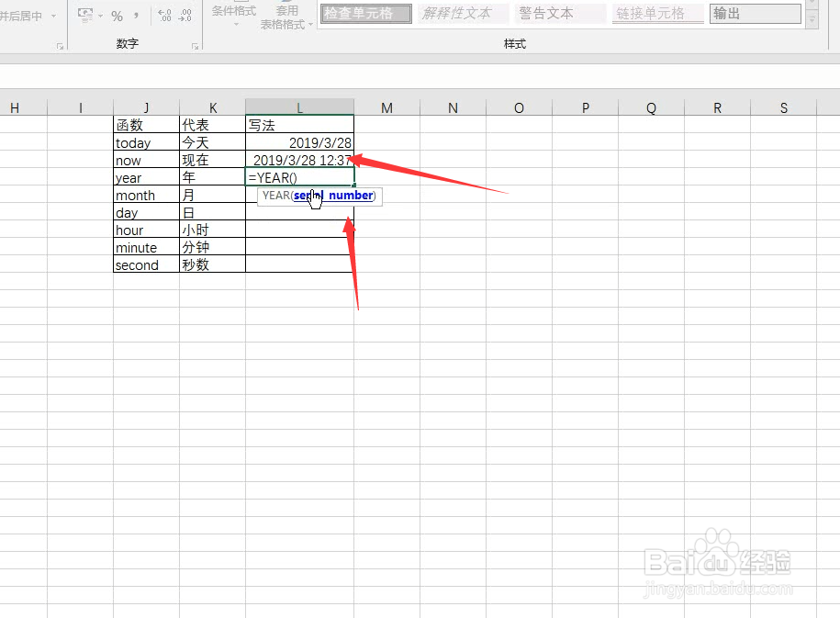Screen dimensions: 840x618
Task: Open the Format as Table (套用表格格式) menu
Action: coord(286,17)
